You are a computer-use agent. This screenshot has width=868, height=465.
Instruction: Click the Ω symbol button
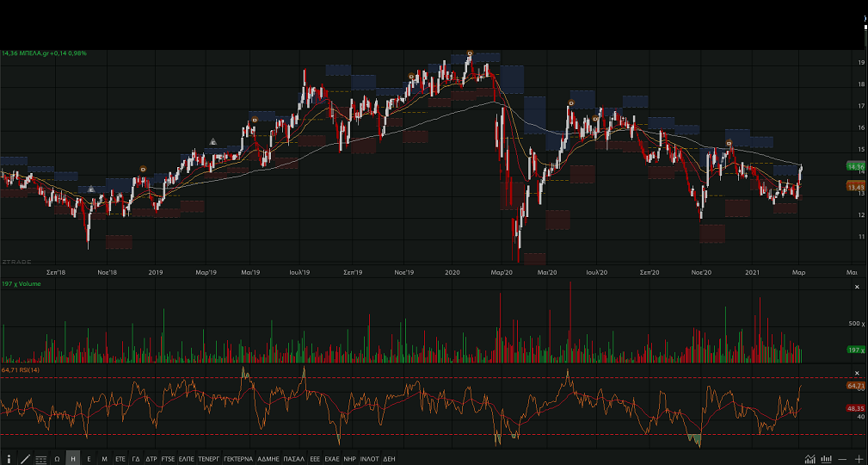[57, 459]
